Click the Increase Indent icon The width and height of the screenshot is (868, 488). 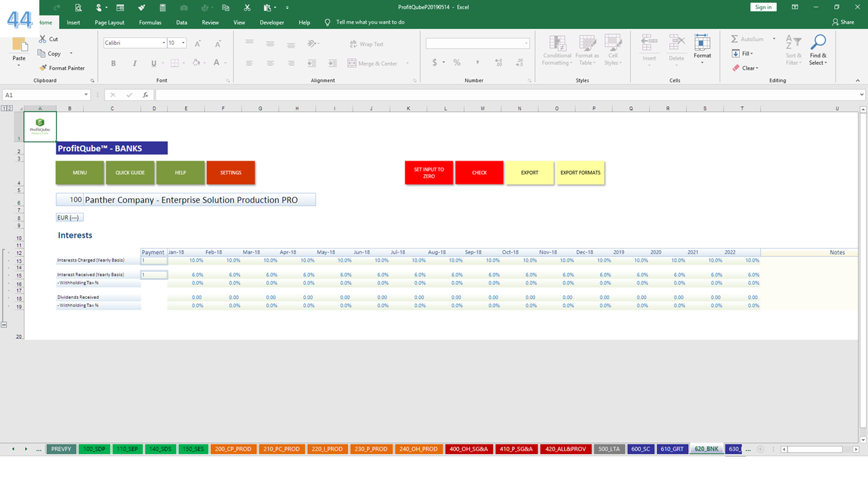click(x=332, y=63)
